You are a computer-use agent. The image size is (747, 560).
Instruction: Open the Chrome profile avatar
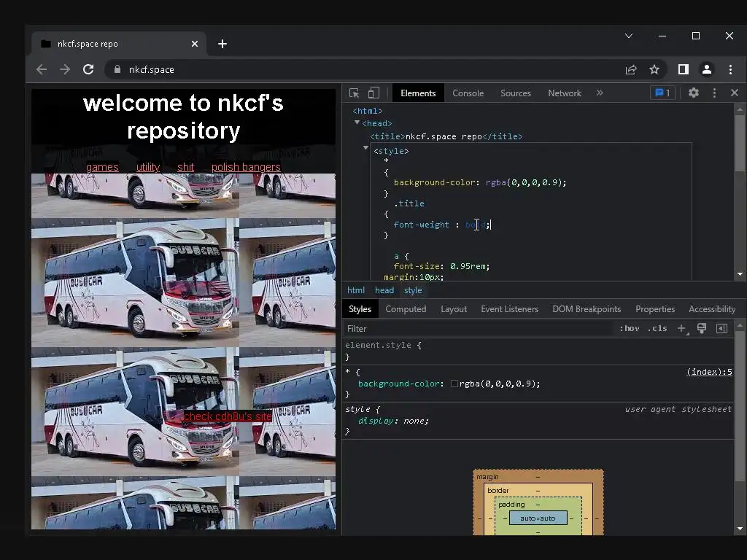point(706,69)
